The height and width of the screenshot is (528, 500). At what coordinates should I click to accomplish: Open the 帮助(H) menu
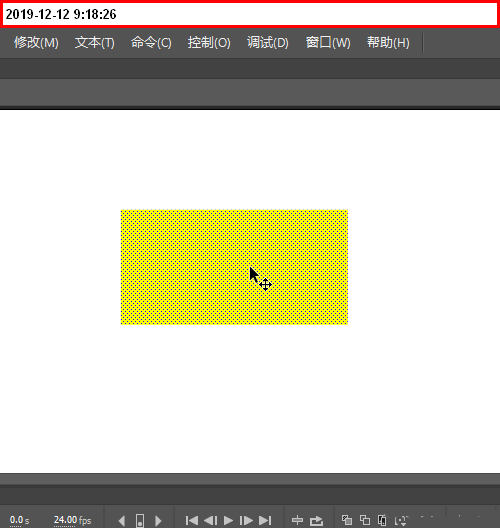388,43
